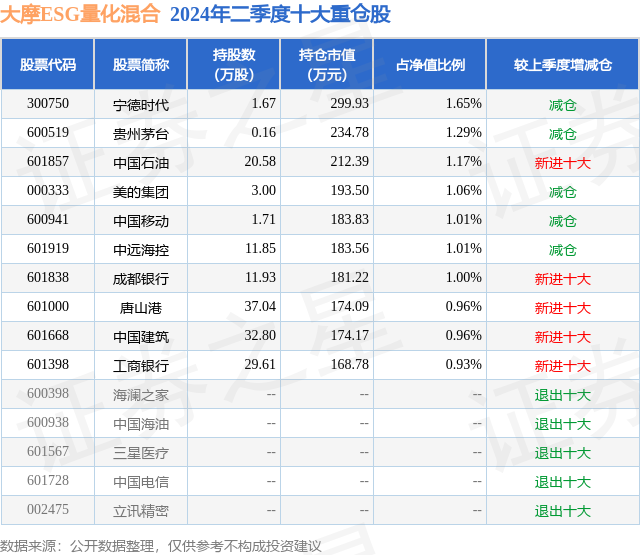Click stock code 600941
Viewport: 640px width, 555px height.
[48, 220]
